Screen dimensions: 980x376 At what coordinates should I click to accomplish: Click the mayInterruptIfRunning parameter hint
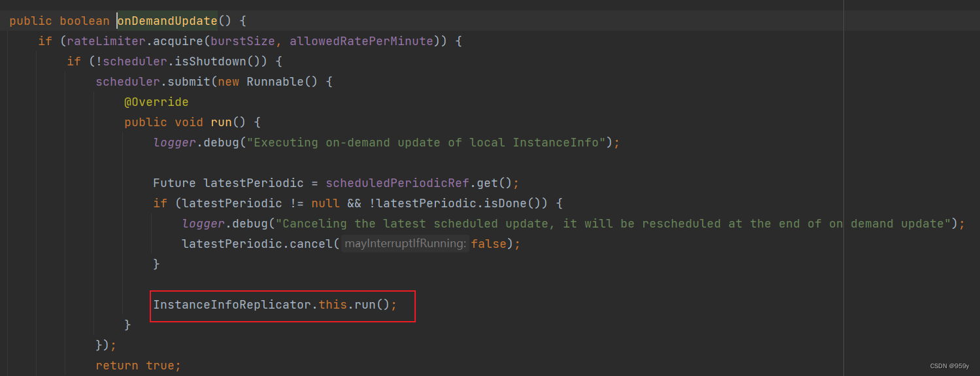(405, 244)
